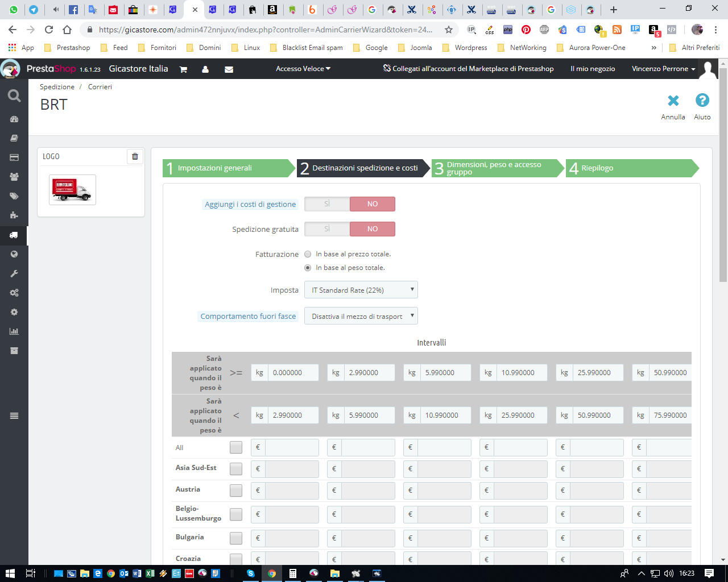Screen dimensions: 728x582
Task: Click the first < weight field 2.990000
Action: coord(293,415)
